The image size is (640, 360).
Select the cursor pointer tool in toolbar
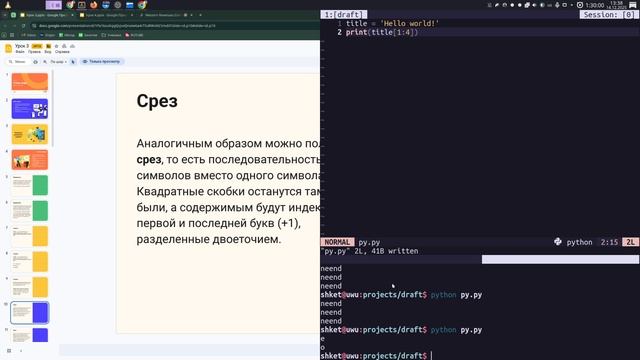point(73,62)
